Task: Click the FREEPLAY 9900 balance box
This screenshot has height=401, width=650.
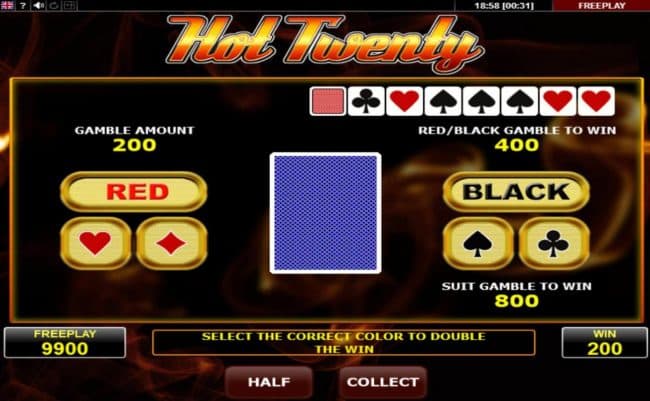Action: point(65,343)
